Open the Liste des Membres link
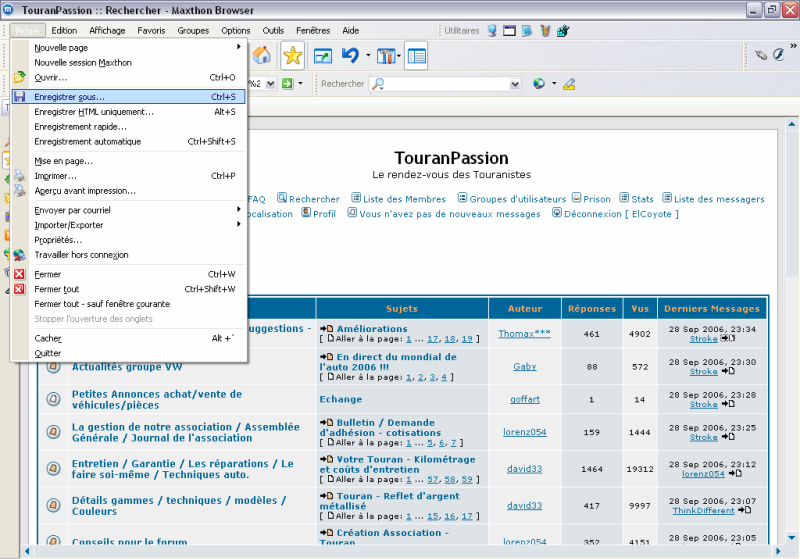Viewport: 800px width, 559px height. pos(404,199)
